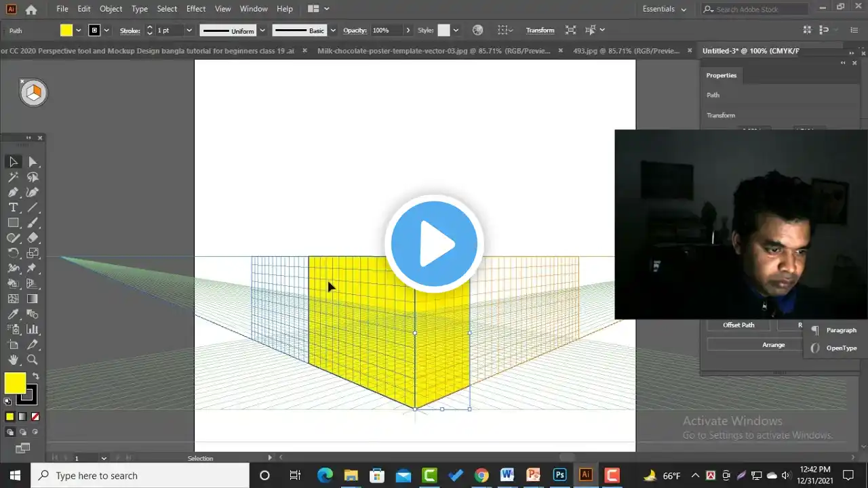The width and height of the screenshot is (868, 488).
Task: Select the Gradient tool
Action: 33,299
